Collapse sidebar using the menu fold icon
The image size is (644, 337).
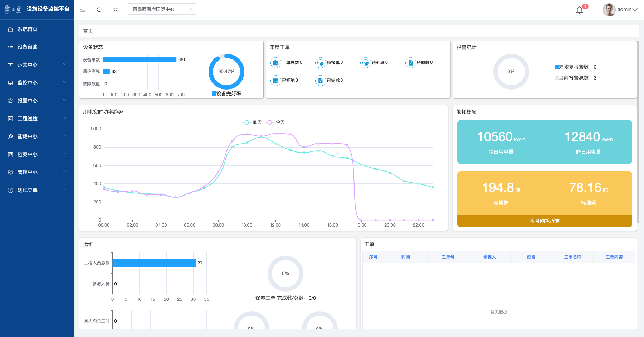[x=83, y=10]
